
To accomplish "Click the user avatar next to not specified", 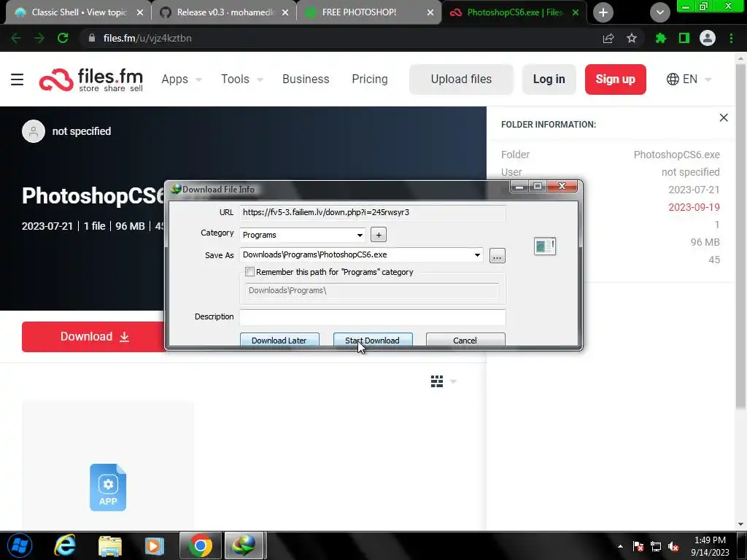I will [x=34, y=131].
